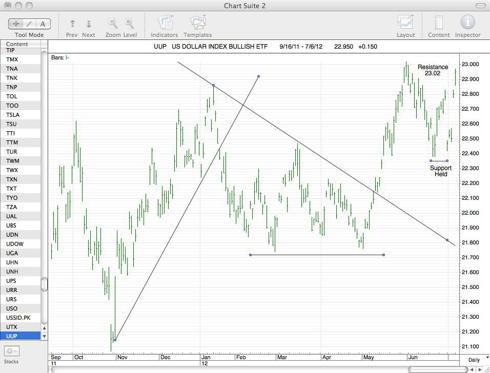Click the Layout toolbar icon
Image resolution: width=490 pixels, height=373 pixels.
(x=406, y=23)
